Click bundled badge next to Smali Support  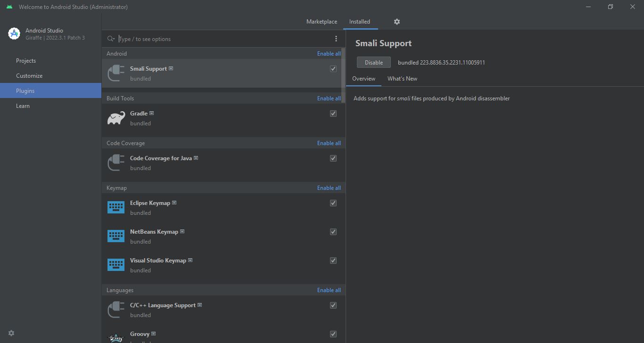tap(171, 68)
